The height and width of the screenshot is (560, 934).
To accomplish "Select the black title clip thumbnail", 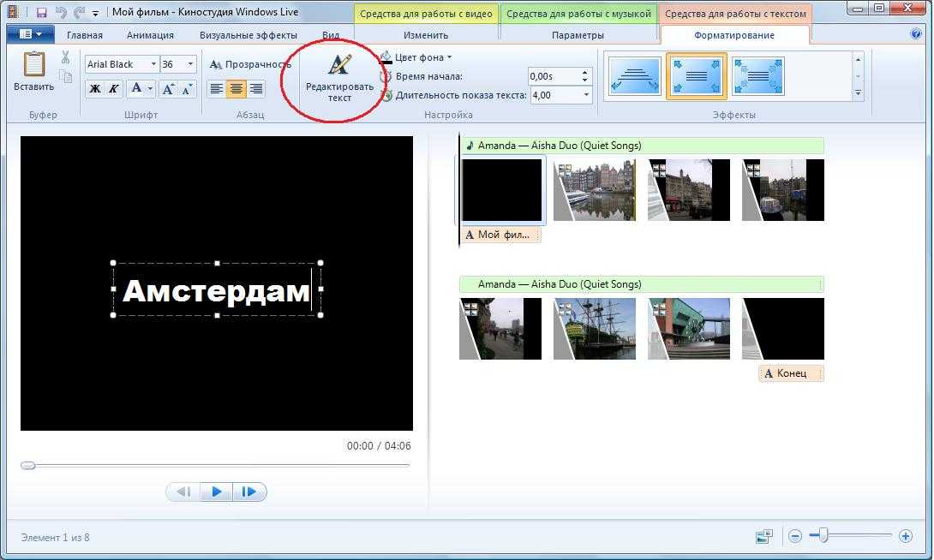I will [501, 190].
